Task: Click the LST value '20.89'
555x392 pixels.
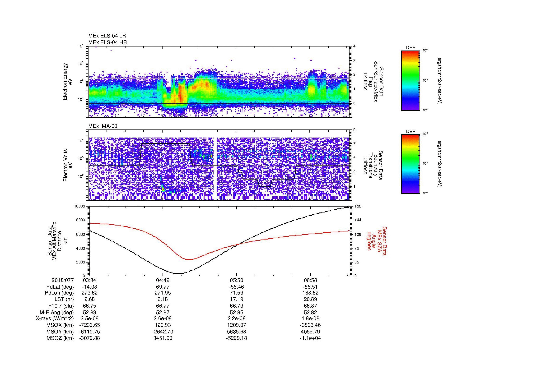Action: click(310, 300)
